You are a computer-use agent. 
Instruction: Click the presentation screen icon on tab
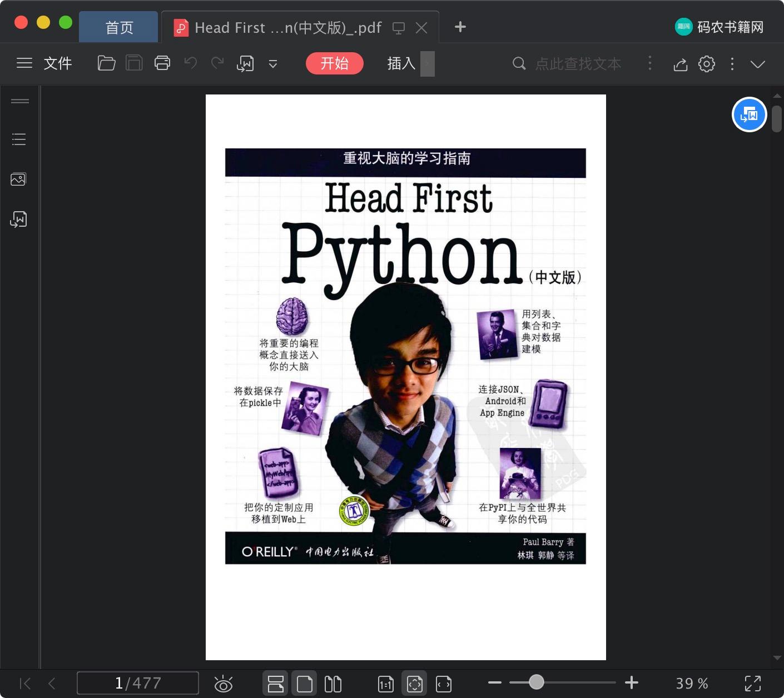pos(399,28)
